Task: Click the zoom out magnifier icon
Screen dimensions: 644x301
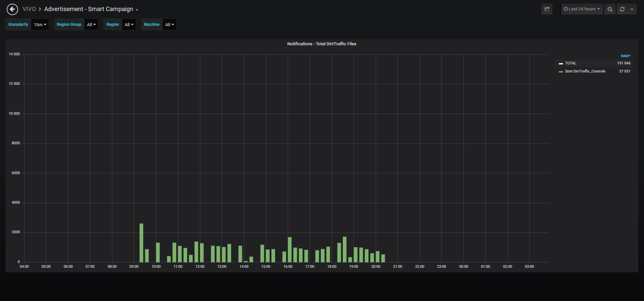Action: (610, 9)
